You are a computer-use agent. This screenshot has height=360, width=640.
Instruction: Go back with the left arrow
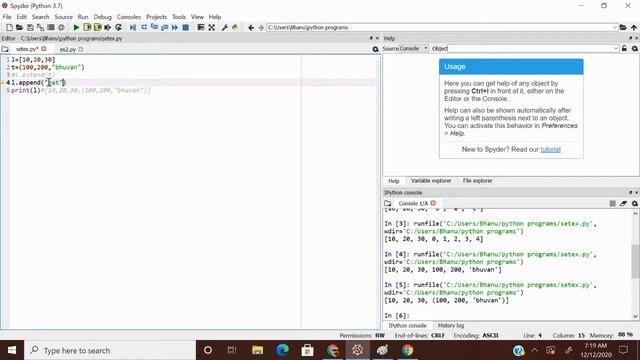click(251, 27)
